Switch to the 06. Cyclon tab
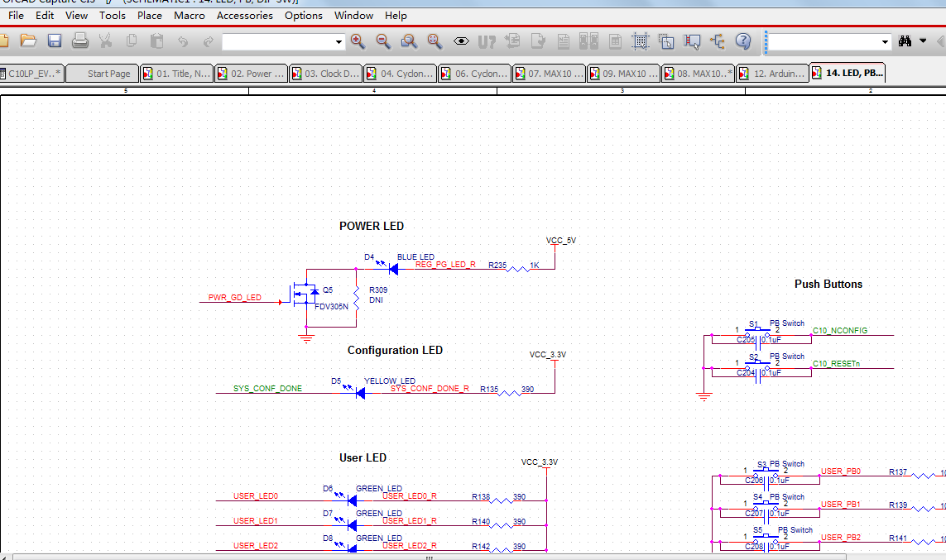The width and height of the screenshot is (946, 560). coord(474,74)
